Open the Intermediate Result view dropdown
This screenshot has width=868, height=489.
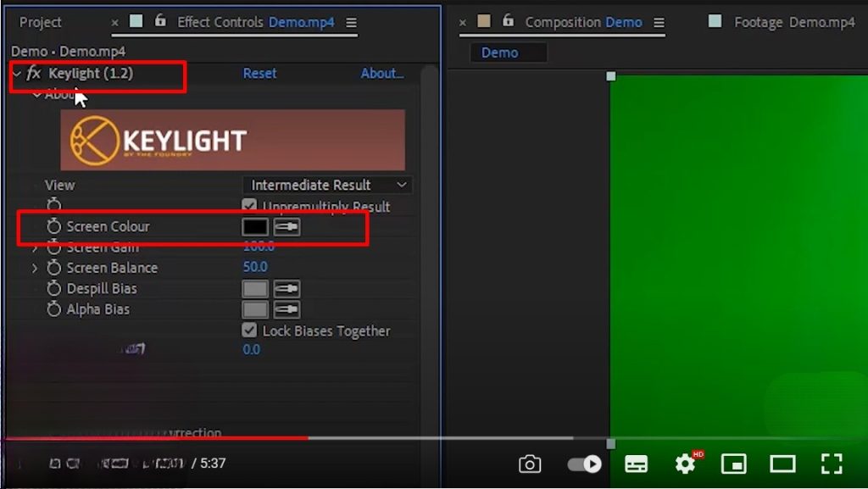tap(326, 185)
